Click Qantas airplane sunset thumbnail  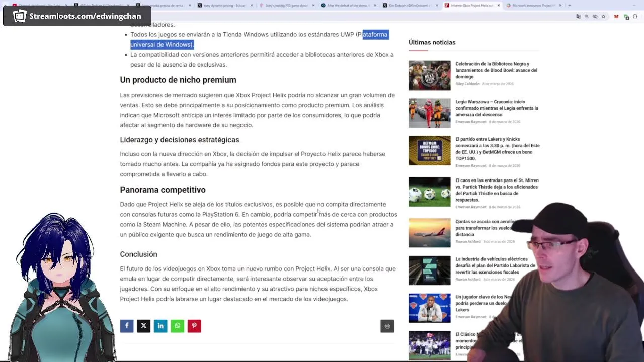(429, 233)
